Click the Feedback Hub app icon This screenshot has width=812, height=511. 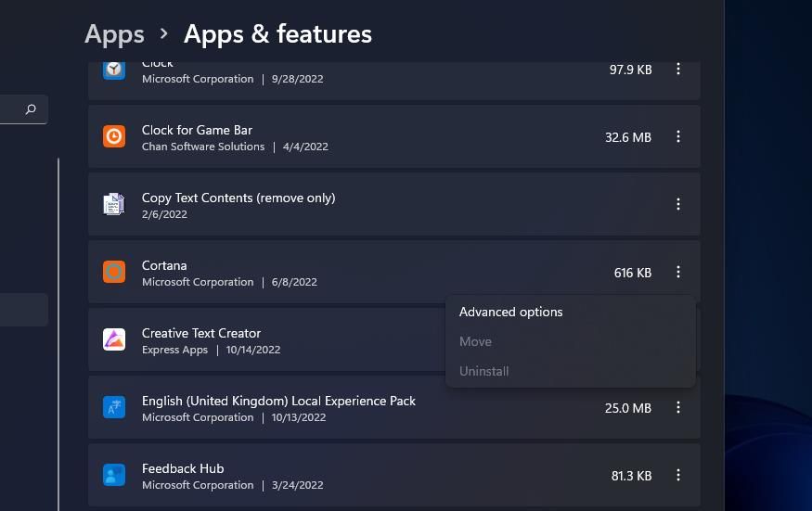pos(114,475)
